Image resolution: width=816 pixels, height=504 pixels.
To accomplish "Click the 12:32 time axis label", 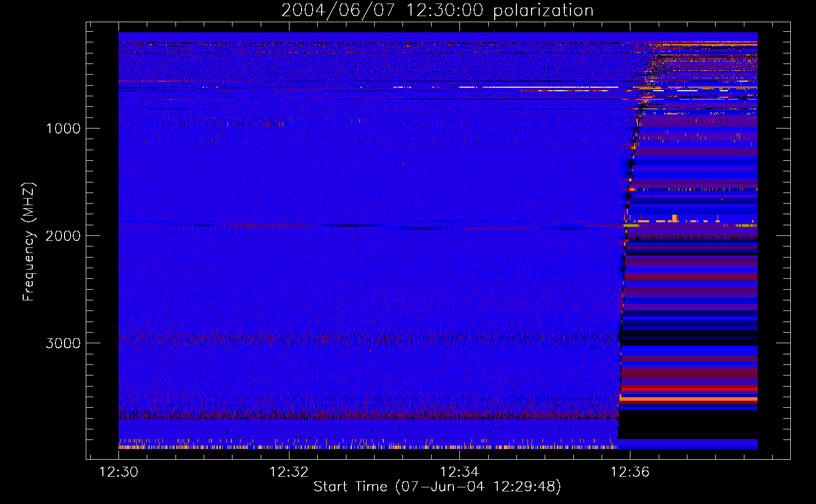I will point(289,472).
